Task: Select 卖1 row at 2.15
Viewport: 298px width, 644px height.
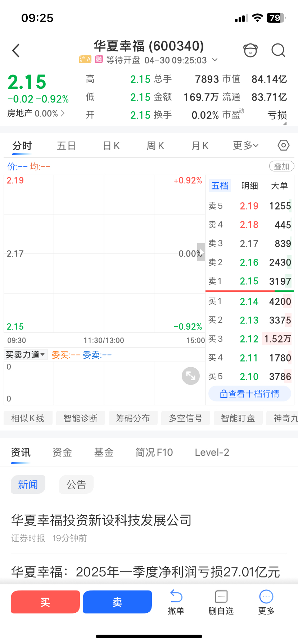Action: pyautogui.click(x=250, y=281)
